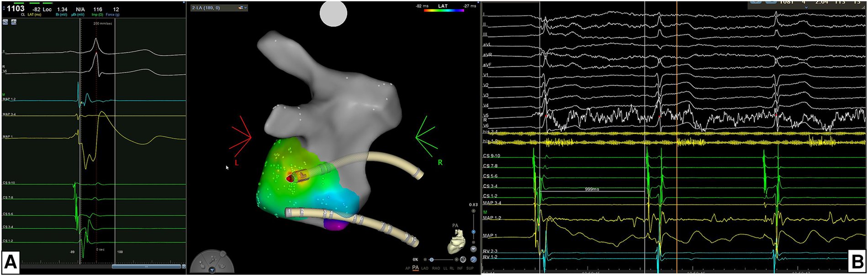Click the horizontal scrollbar under annotation viewer
This screenshot has width=868, height=276.
pyautogui.click(x=146, y=266)
